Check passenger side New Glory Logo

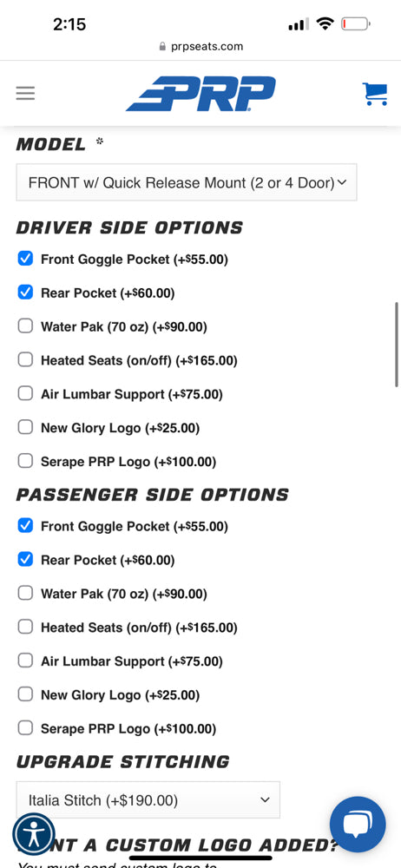25,694
